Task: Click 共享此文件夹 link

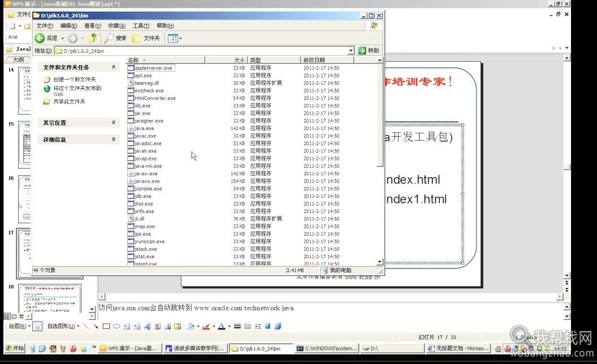Action: tap(69, 102)
